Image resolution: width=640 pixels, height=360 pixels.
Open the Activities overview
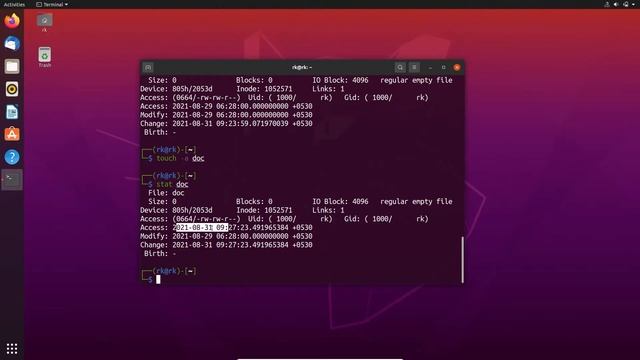point(14,4)
